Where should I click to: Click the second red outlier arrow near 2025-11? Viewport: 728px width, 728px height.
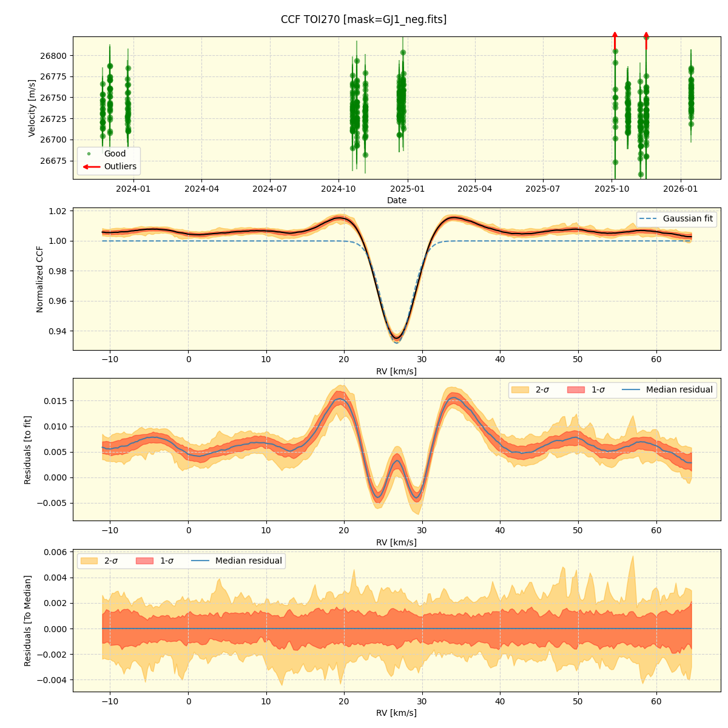coord(646,41)
